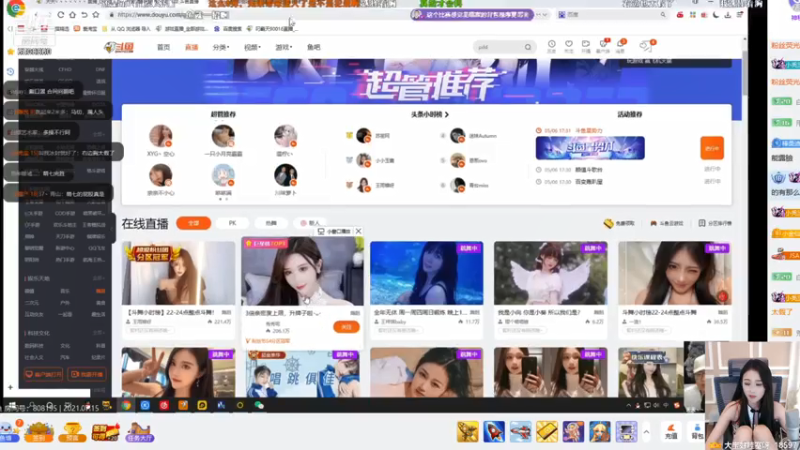Viewport: 800px width, 450px height.
Task: Open recommended streamer XYG avatar
Action: tap(160, 136)
